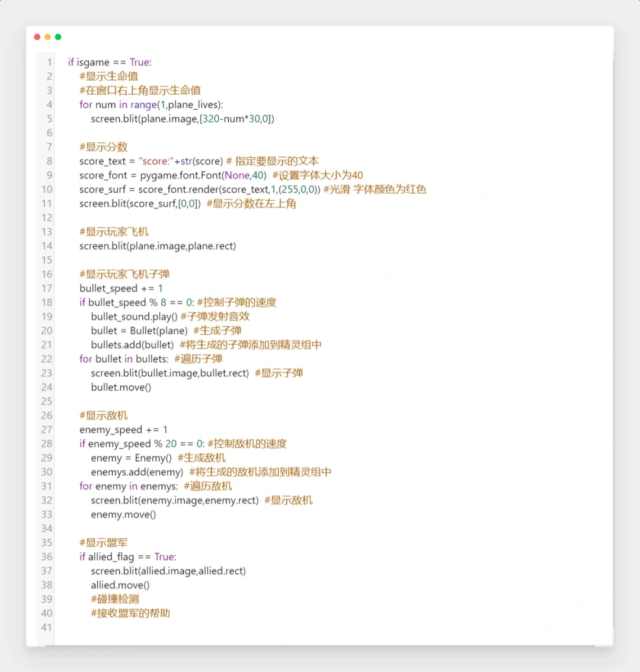
Task: Click 'if bullet_speed % 8 == 0:' code
Action: click(x=137, y=303)
